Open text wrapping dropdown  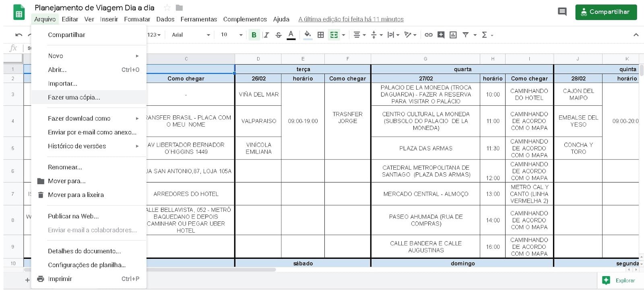[393, 35]
